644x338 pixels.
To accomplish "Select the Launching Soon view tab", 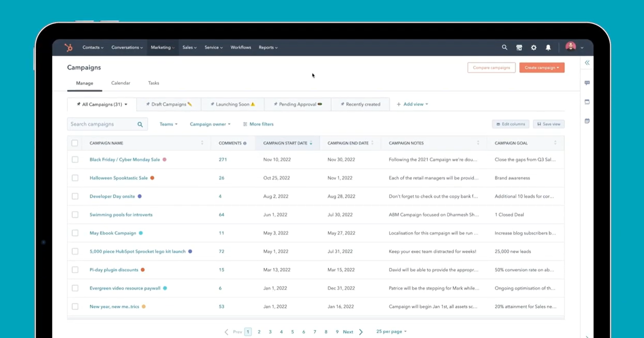I will pos(232,104).
